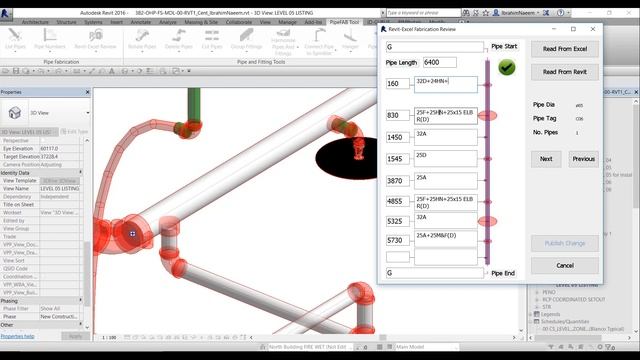Select the PipeFAB Tool ribbon tab
This screenshot has width=640, height=360.
point(344,22)
